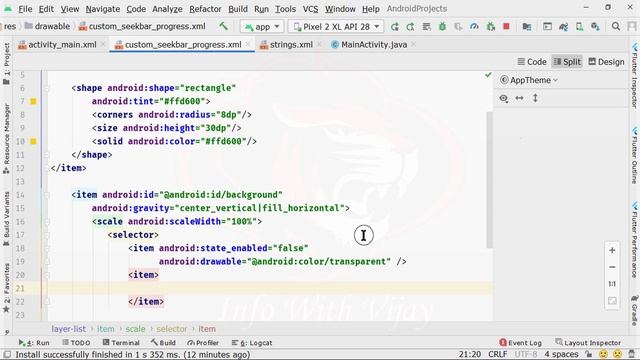The image size is (640, 360).
Task: Collapse the scale tag fold on line 16
Action: click(47, 222)
